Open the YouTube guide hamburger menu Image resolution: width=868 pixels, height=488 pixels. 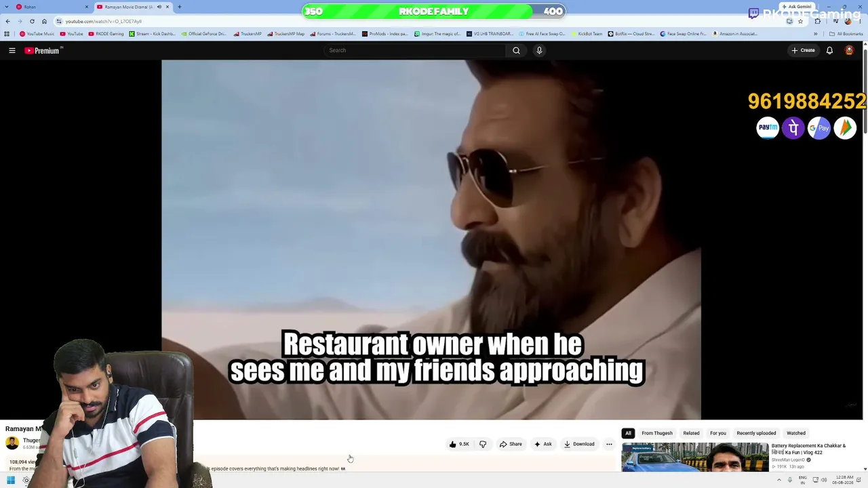click(12, 50)
